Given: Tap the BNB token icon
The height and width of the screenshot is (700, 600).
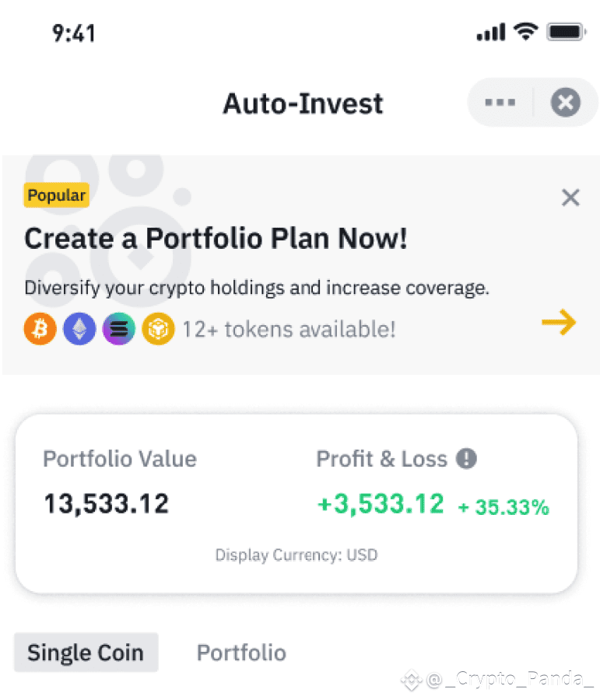Looking at the screenshot, I should coord(158,329).
